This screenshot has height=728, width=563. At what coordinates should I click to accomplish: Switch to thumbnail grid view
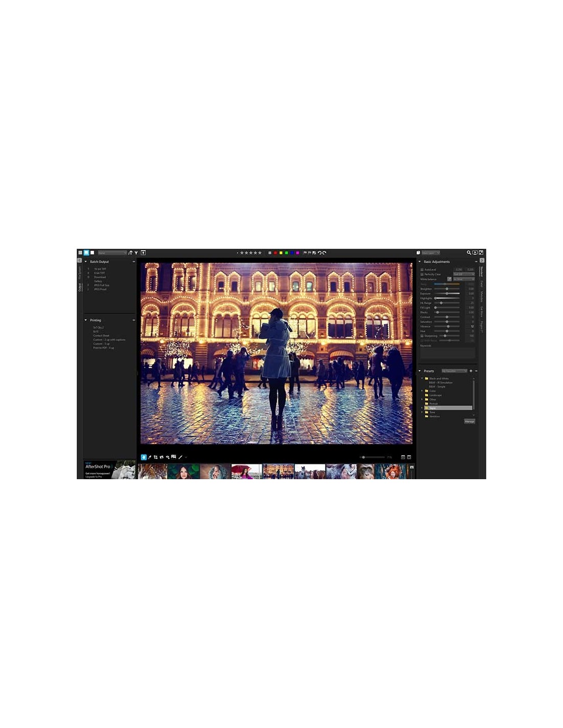coord(80,252)
